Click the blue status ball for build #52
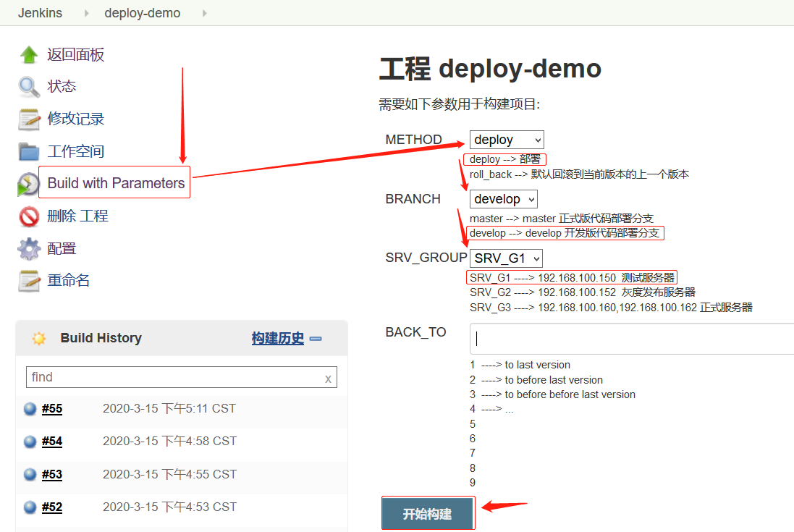The width and height of the screenshot is (794, 532). point(30,507)
